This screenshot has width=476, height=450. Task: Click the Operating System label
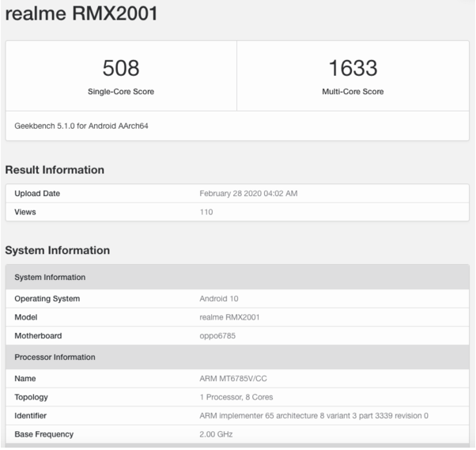coord(47,299)
